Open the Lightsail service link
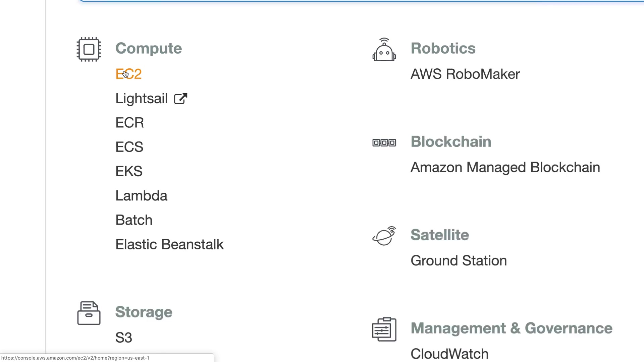This screenshot has height=362, width=644. point(141,99)
